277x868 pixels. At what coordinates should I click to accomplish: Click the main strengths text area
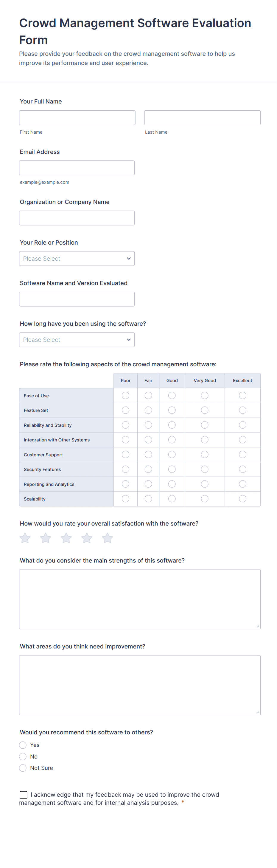140,599
